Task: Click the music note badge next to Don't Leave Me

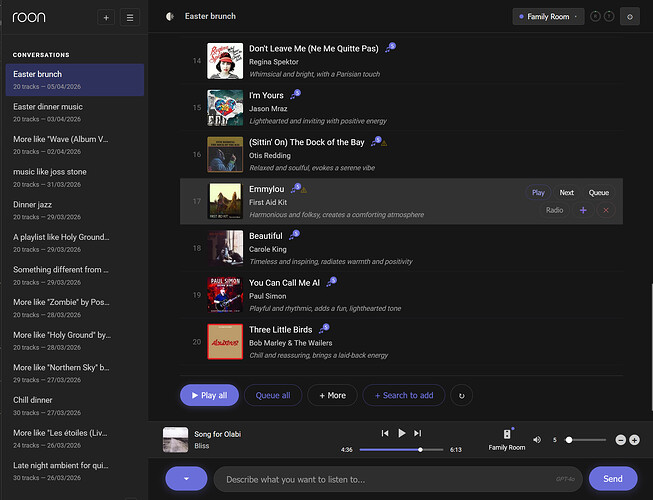Action: [390, 47]
